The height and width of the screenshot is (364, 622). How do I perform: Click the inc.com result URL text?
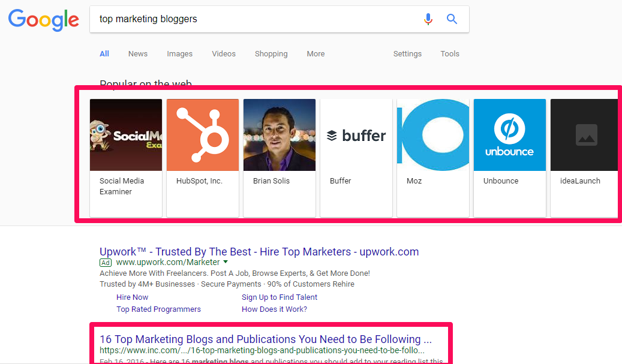coord(262,351)
